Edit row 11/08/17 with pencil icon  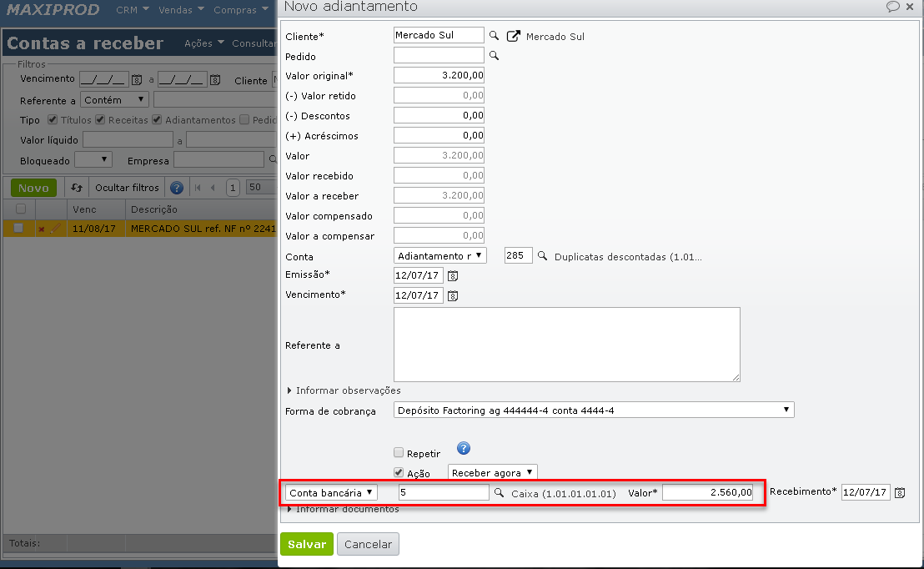[55, 229]
